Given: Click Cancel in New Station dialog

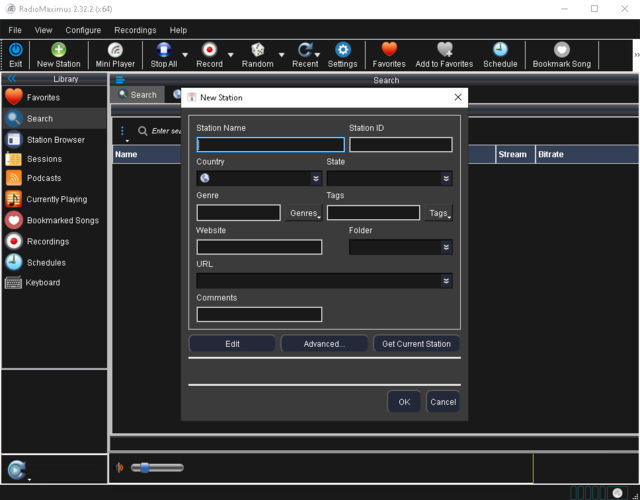Looking at the screenshot, I should pos(443,402).
